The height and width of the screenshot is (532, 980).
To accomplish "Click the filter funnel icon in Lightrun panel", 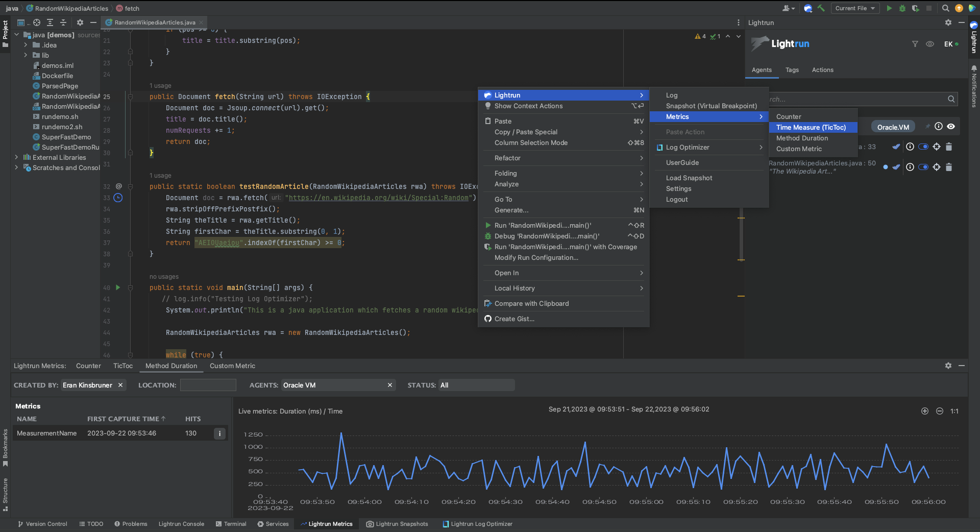I will tap(915, 44).
